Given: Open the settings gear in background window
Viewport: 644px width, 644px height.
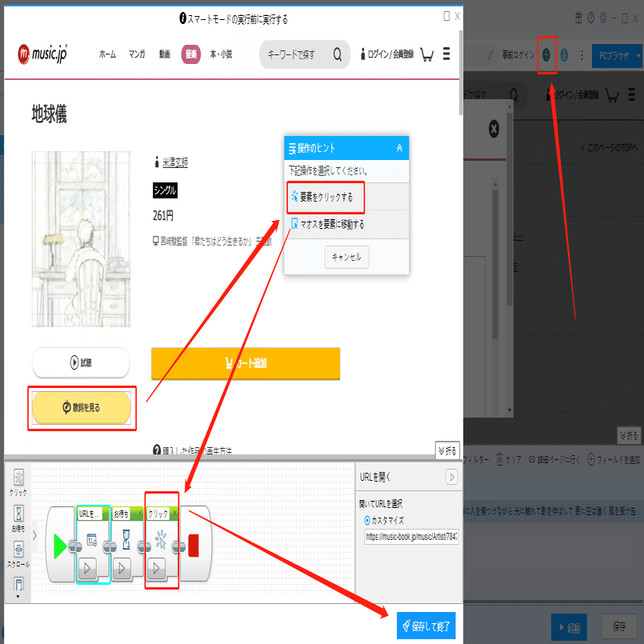Looking at the screenshot, I should tap(603, 18).
